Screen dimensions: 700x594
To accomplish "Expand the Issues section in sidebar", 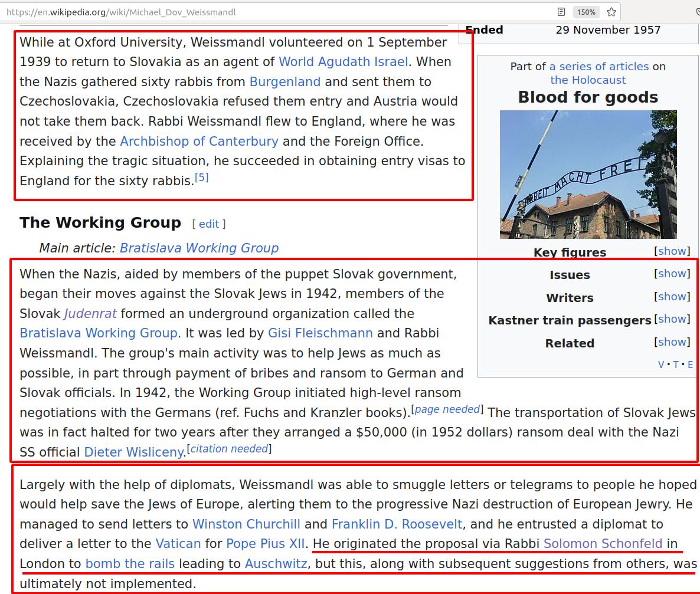I will click(672, 274).
